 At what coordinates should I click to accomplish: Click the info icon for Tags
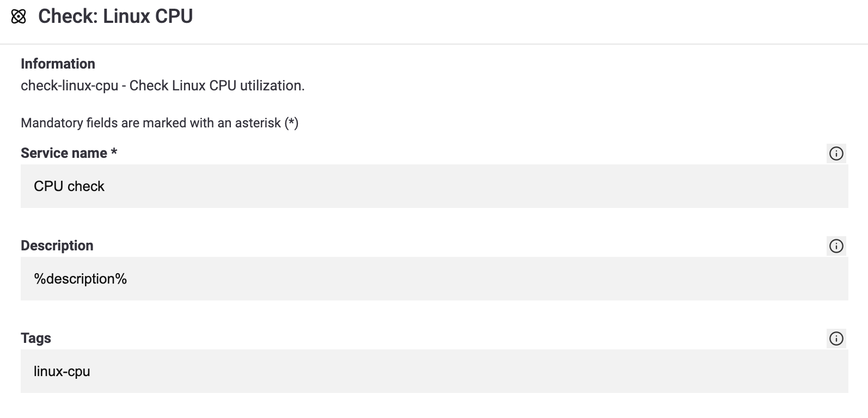pyautogui.click(x=836, y=339)
